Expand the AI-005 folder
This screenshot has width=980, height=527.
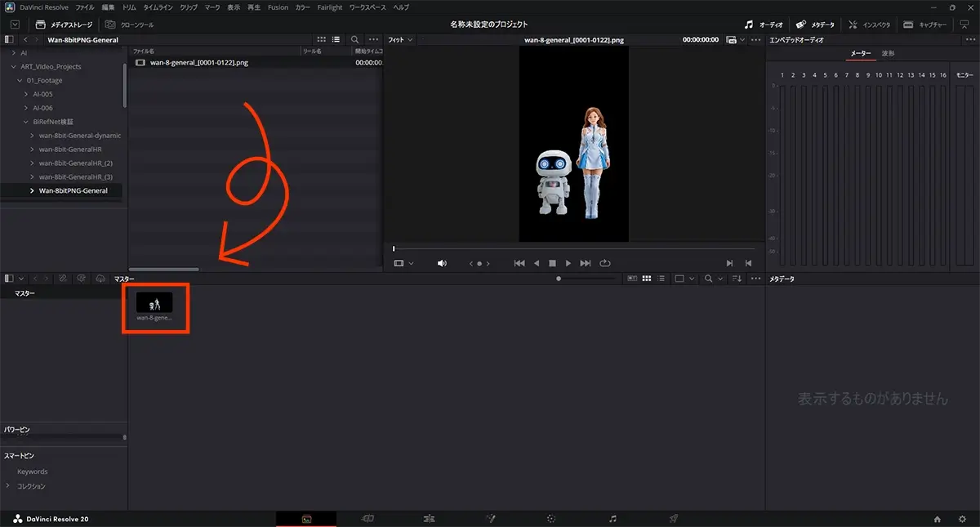pos(26,94)
